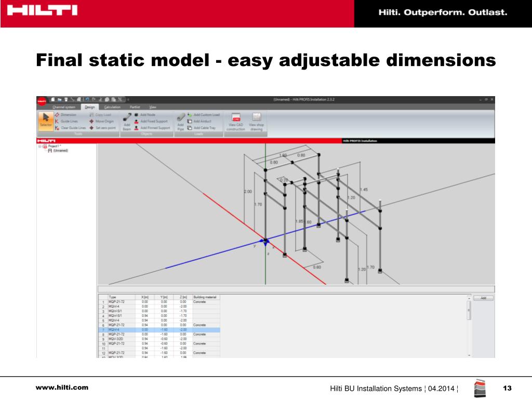The height and width of the screenshot is (399, 532).
Task: Click Add Custom Load
Action: 204,115
